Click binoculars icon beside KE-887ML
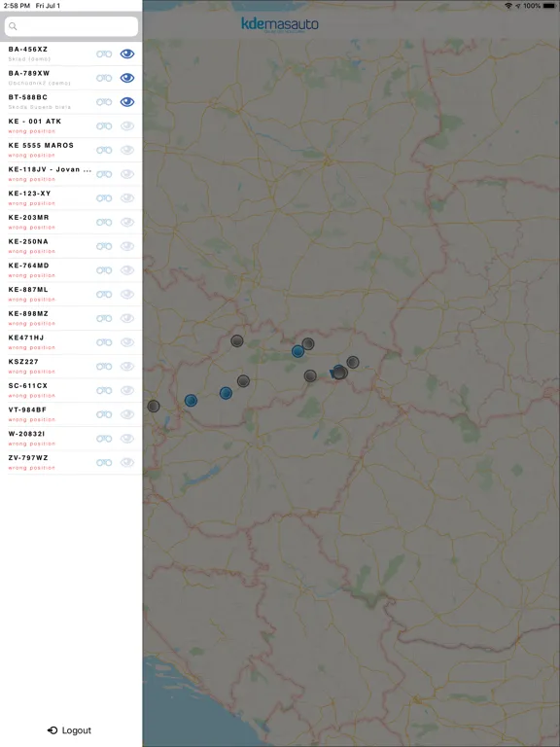 [104, 295]
